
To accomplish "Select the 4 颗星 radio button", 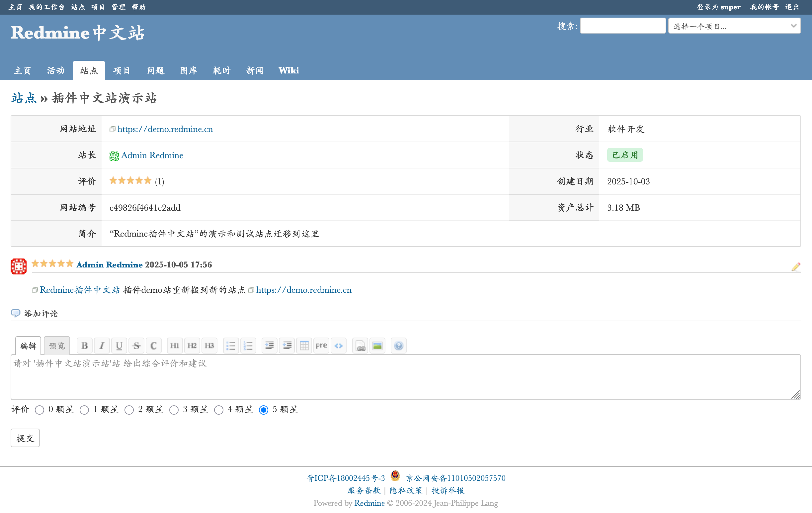I will pos(219,410).
